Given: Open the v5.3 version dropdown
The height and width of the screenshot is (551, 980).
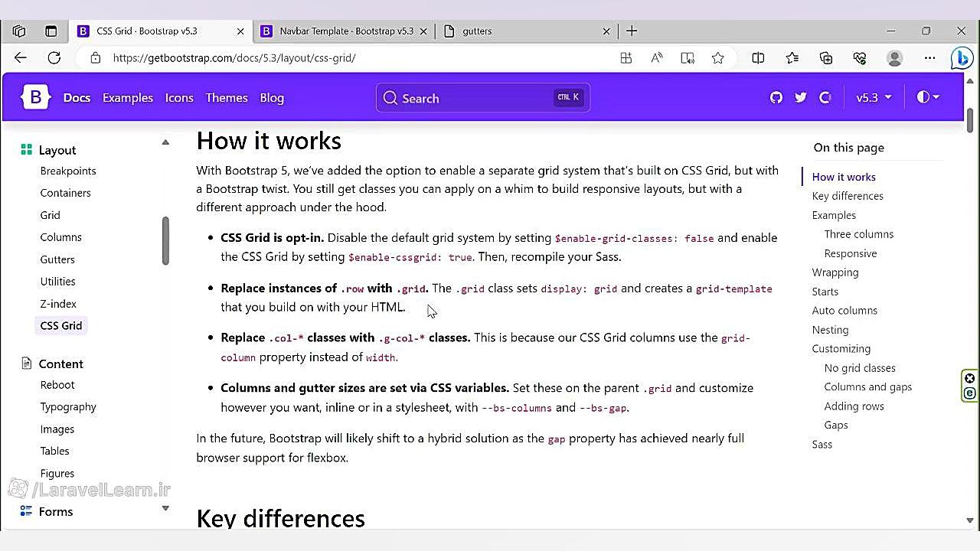Looking at the screenshot, I should click(x=874, y=97).
